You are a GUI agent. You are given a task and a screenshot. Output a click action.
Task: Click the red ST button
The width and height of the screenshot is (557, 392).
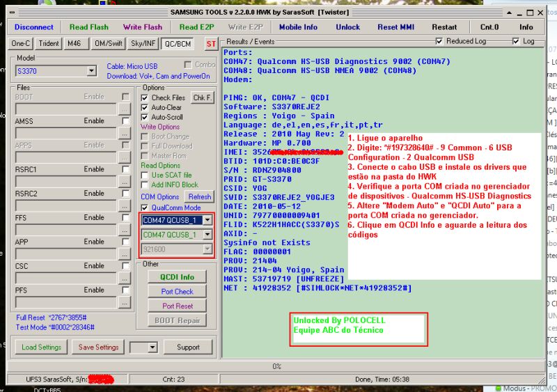[211, 44]
